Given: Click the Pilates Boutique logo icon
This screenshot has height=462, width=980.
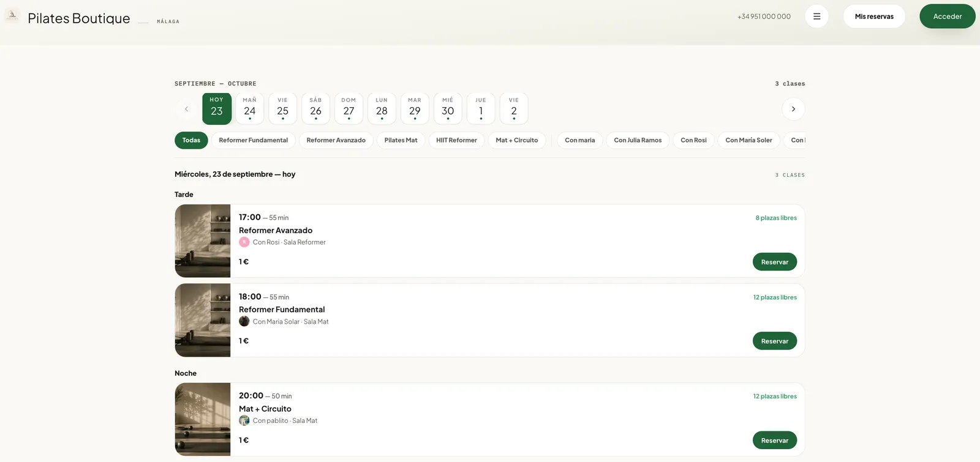Looking at the screenshot, I should point(12,15).
